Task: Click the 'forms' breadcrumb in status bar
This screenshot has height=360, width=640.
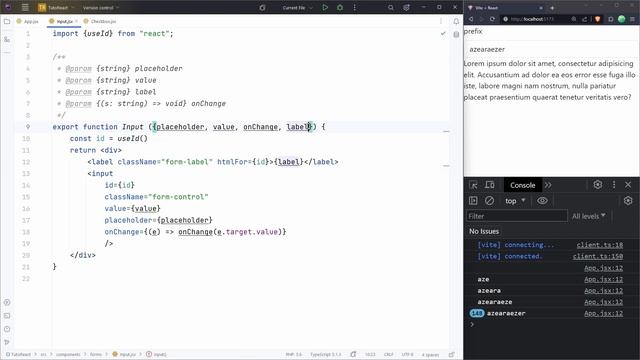Action: pyautogui.click(x=96, y=354)
